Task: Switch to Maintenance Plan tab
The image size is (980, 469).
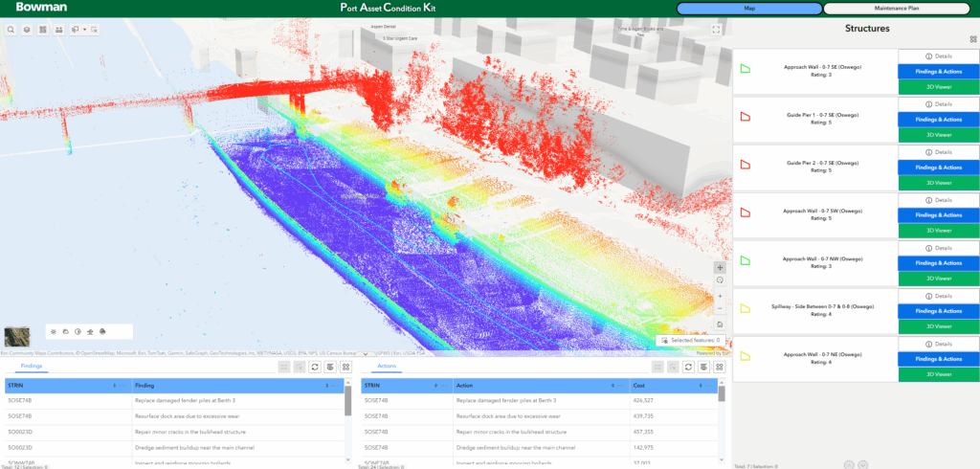Action: (x=900, y=9)
